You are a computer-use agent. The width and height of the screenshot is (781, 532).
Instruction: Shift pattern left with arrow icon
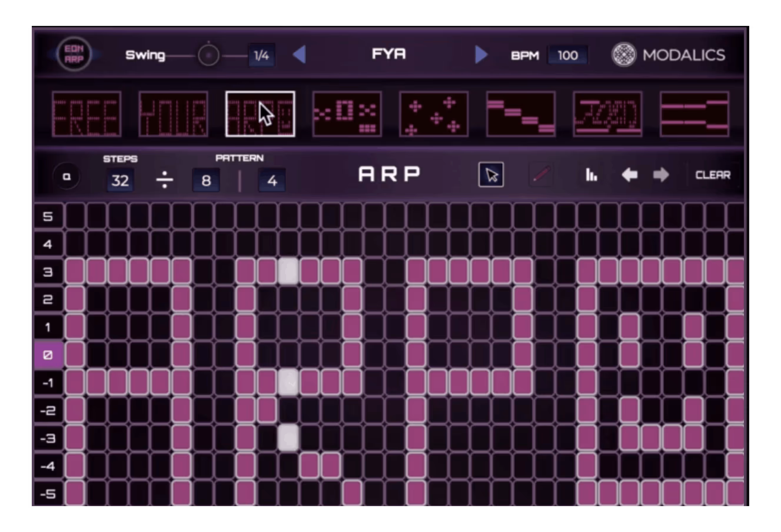click(x=629, y=175)
